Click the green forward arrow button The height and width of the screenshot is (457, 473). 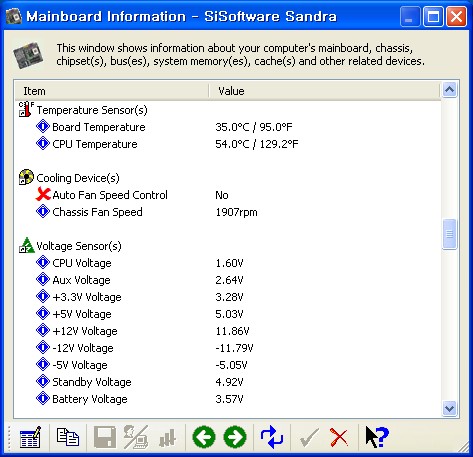[235, 437]
